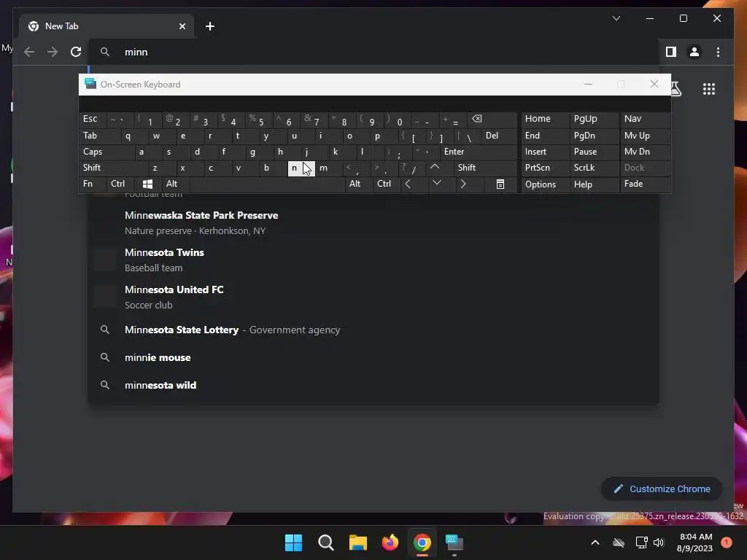Click Chrome icon in taskbar

click(422, 542)
